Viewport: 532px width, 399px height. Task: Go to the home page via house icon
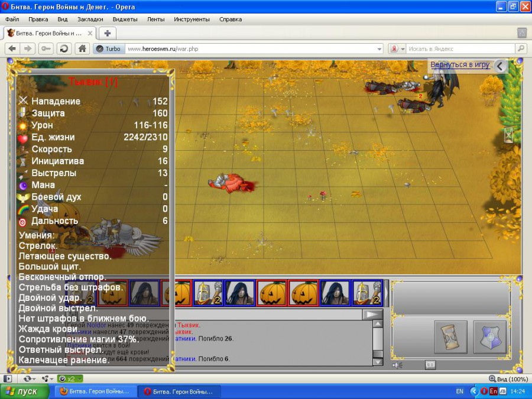coord(82,49)
